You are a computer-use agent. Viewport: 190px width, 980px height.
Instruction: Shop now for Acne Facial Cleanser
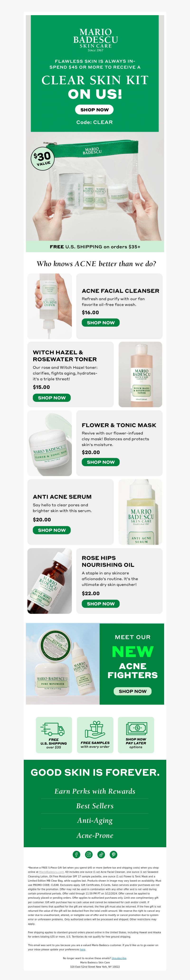[x=100, y=323]
